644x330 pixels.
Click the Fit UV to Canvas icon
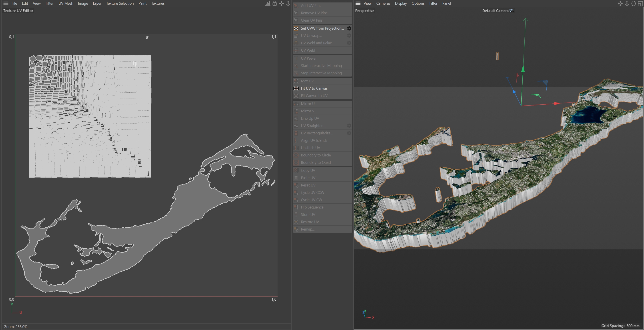pos(296,88)
